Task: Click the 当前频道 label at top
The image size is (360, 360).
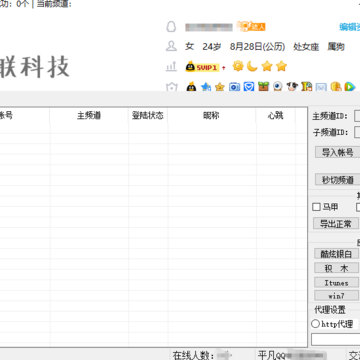Action: (x=54, y=4)
